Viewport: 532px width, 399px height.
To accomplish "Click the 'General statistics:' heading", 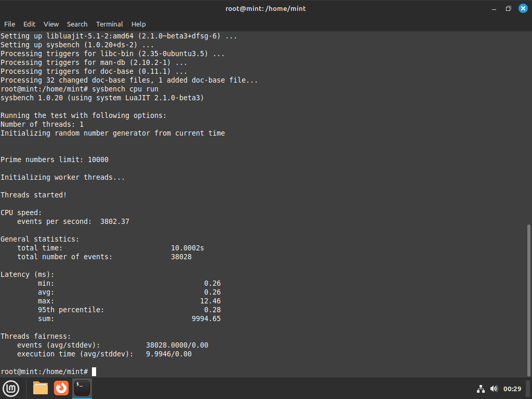I will [x=39, y=239].
